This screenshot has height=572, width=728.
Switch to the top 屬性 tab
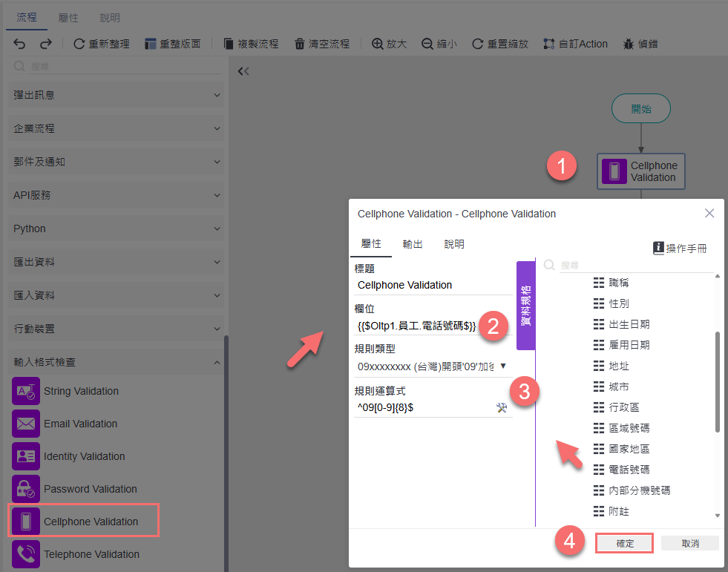point(68,18)
